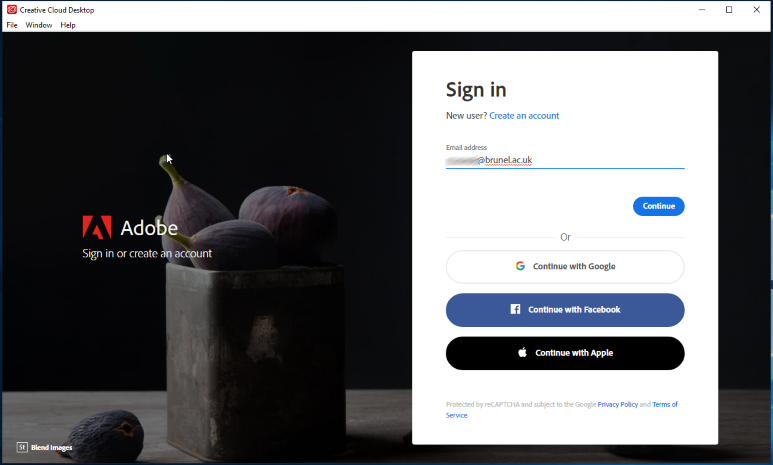Choose Continue with Apple
This screenshot has height=465, width=773.
pos(565,353)
